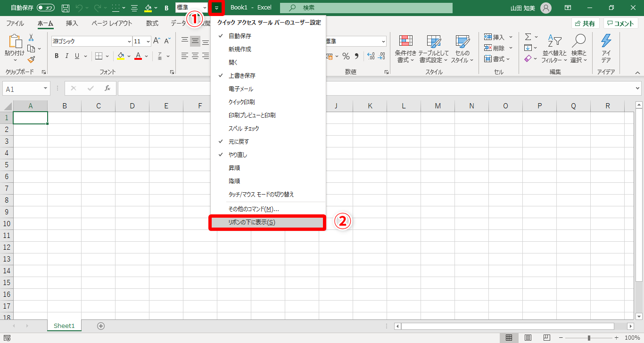Switch to Page Layout view icon
The height and width of the screenshot is (343, 644).
tap(528, 338)
